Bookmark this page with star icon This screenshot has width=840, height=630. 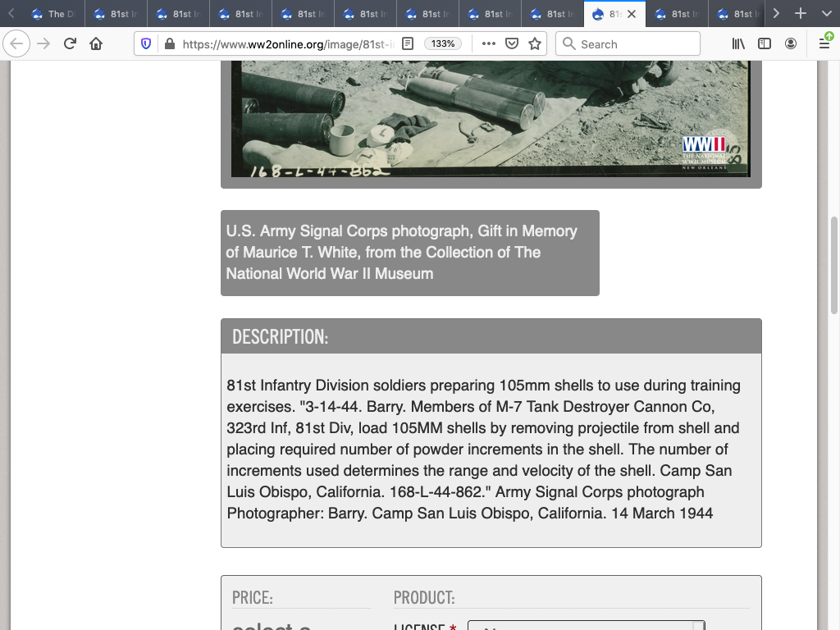click(535, 43)
